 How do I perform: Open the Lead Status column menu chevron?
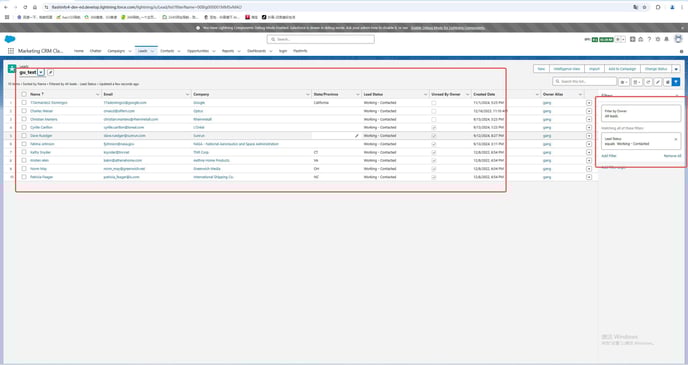(425, 94)
